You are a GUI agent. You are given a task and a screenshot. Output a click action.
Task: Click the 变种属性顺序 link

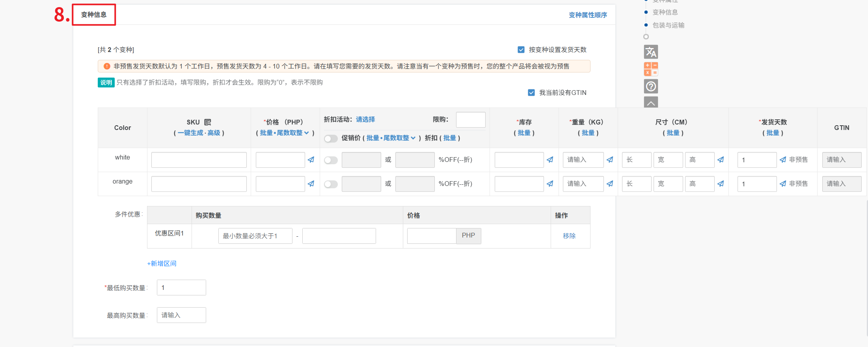(588, 15)
